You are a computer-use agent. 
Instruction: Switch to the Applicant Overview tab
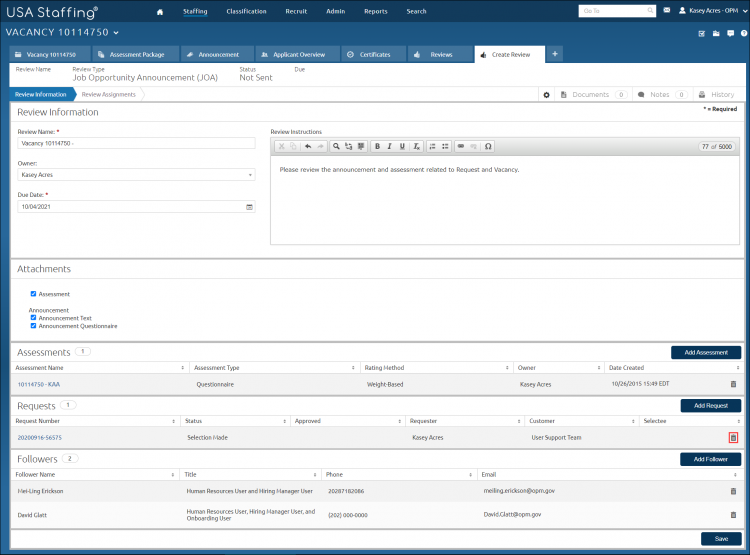click(298, 55)
